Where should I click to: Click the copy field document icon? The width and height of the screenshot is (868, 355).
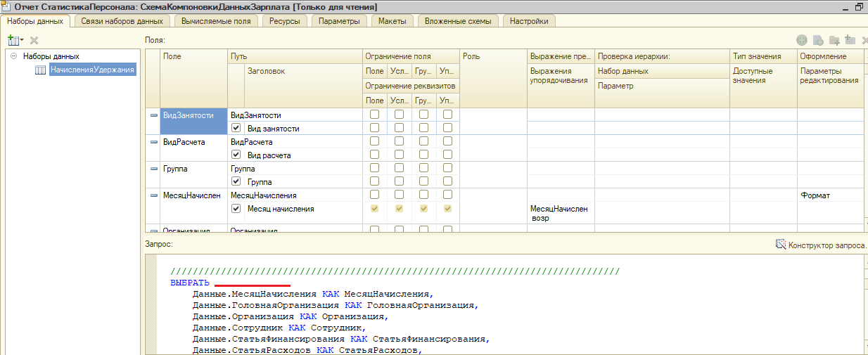point(817,41)
